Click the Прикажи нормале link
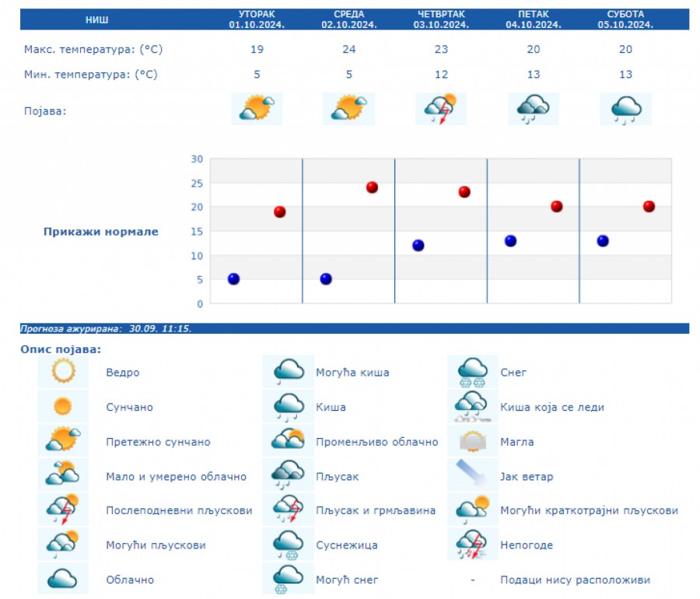The height and width of the screenshot is (599, 700). [x=101, y=232]
